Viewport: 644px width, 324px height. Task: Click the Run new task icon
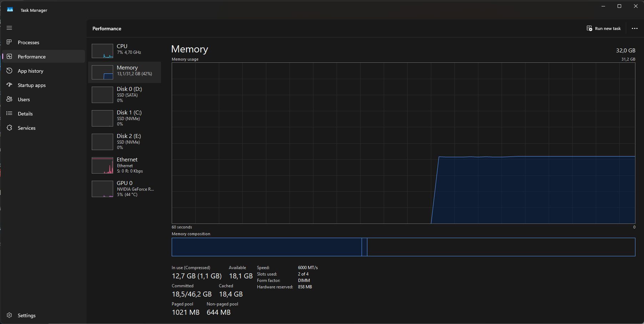589,28
